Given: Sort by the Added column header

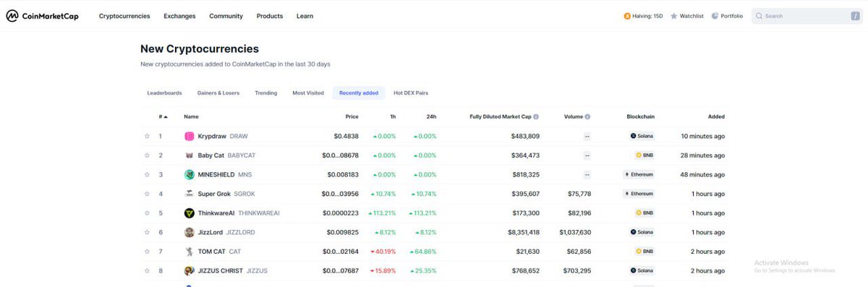Looking at the screenshot, I should (716, 116).
